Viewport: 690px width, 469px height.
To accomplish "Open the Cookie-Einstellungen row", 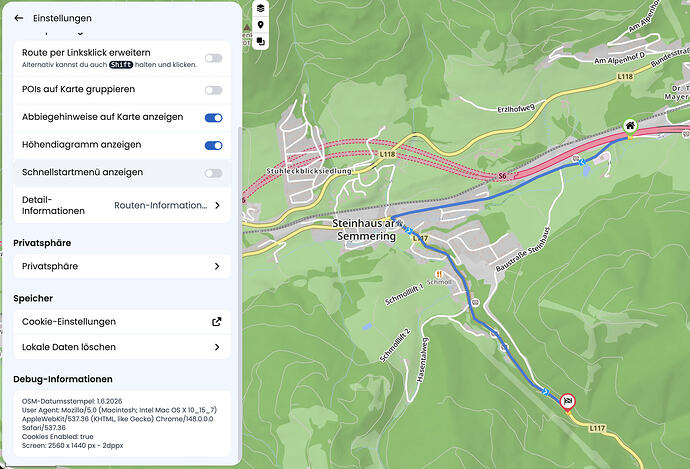I will click(x=122, y=322).
